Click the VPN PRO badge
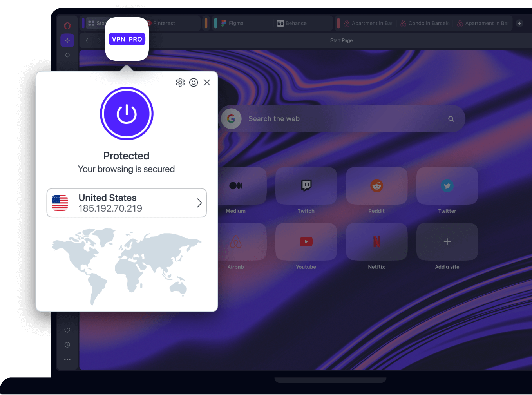This screenshot has height=395, width=532. [x=127, y=39]
